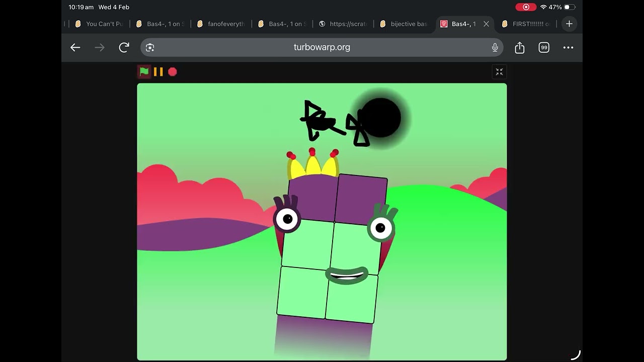This screenshot has width=644, height=362.
Task: Switch to the first Bas4-, 1 on S tab
Action: (160, 24)
